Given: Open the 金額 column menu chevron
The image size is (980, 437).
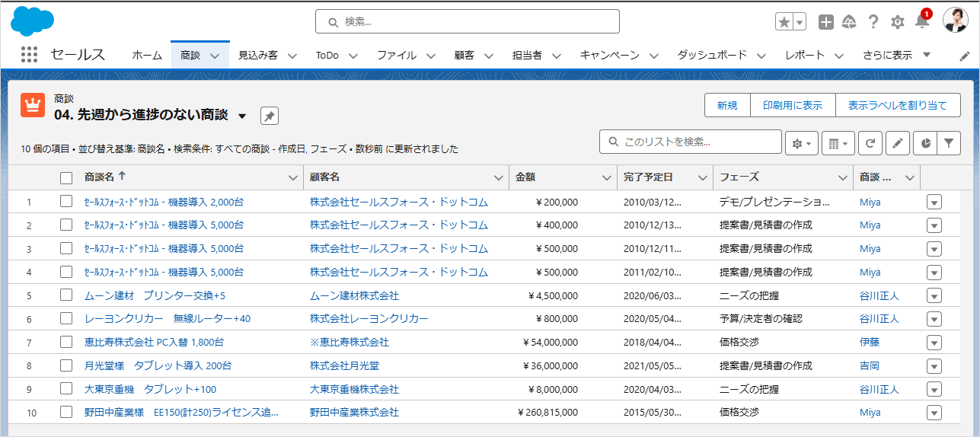Looking at the screenshot, I should tap(606, 177).
